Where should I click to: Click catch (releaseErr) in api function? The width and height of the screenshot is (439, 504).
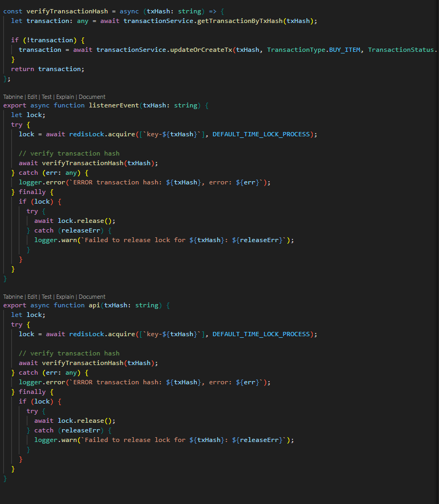(69, 431)
